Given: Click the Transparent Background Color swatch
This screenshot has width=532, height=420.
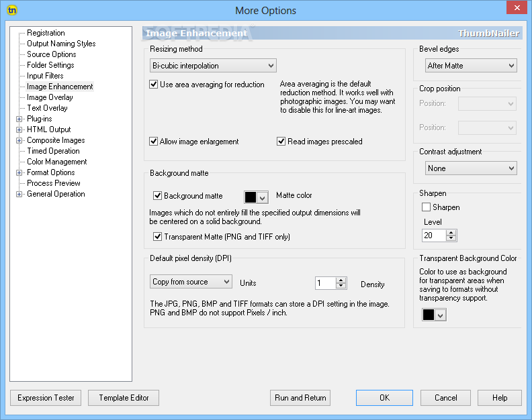Looking at the screenshot, I should [428, 315].
